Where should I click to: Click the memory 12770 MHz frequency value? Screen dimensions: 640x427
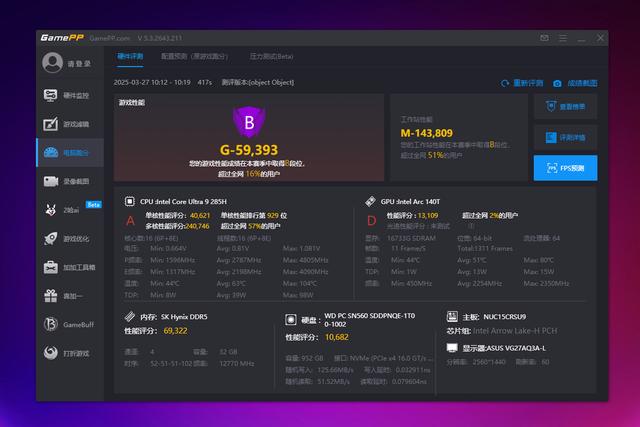(x=237, y=363)
